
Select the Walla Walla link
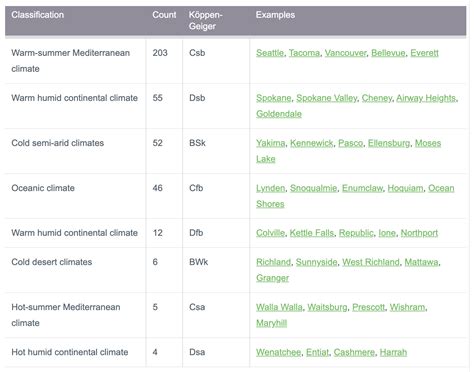[279, 307]
